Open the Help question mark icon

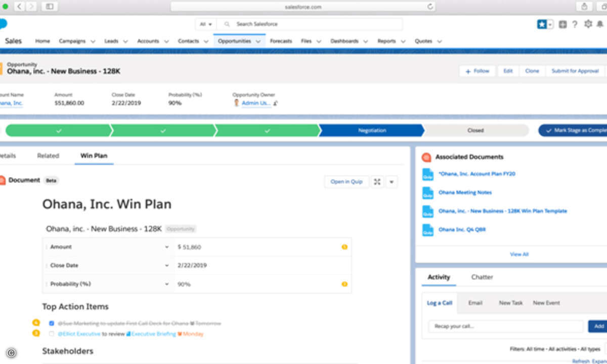[x=575, y=24]
